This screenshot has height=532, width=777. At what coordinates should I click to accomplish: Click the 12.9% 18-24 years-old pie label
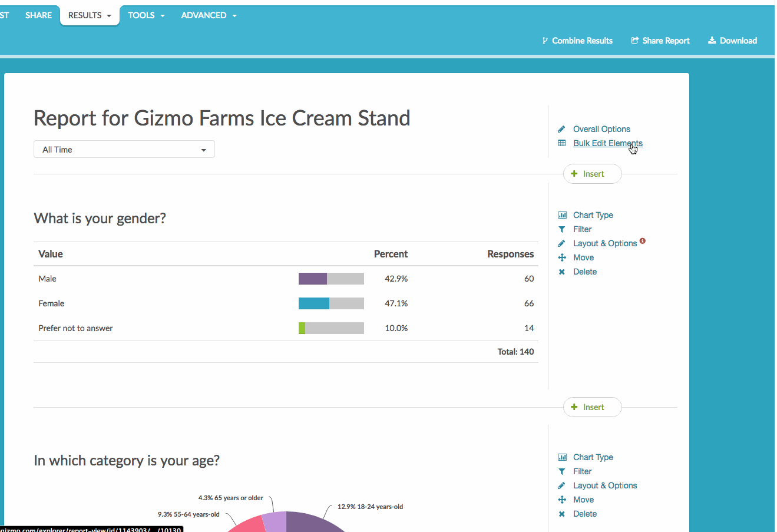click(x=371, y=507)
